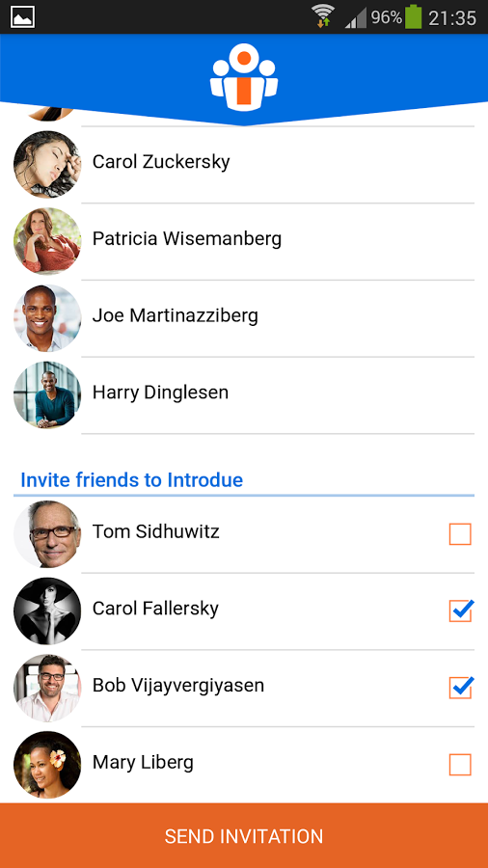Screen dimensions: 488x868
Task: Open Carol Zuckersky's profile photo
Action: coord(47,164)
